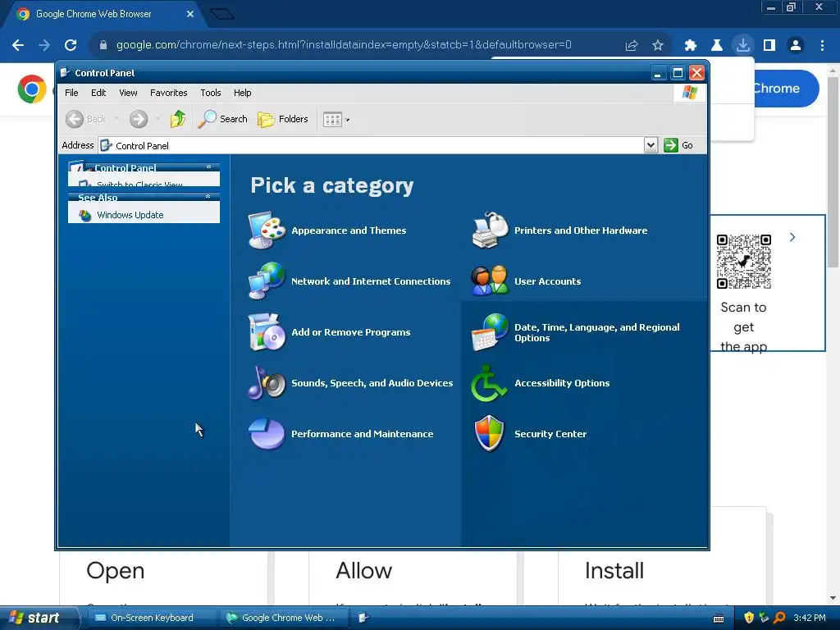Viewport: 840px width, 630px height.
Task: Open Chrome three-dot menu
Action: [x=822, y=45]
